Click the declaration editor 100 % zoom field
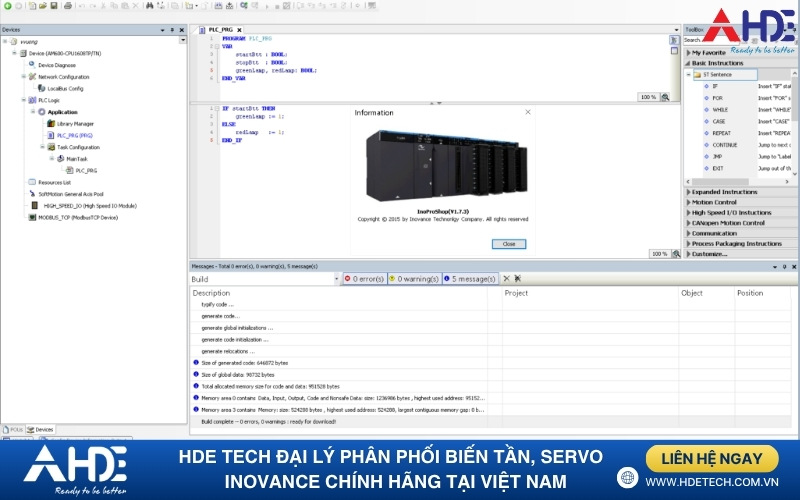 [x=648, y=97]
